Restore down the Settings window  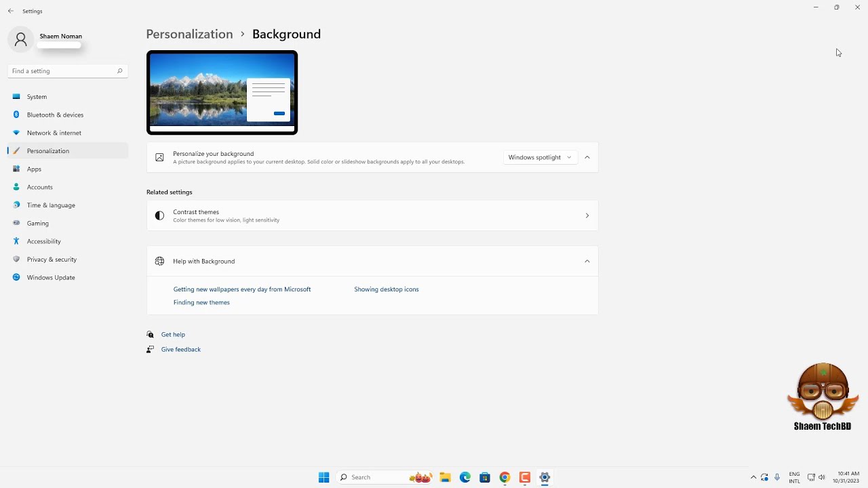point(837,7)
